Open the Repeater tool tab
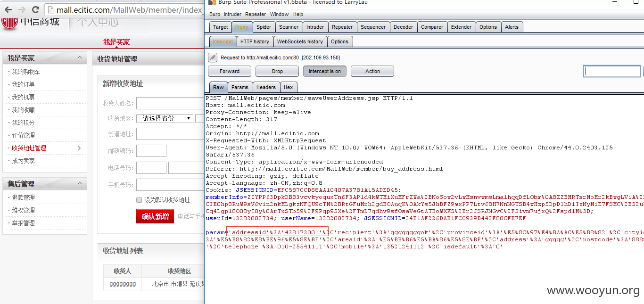The image size is (644, 304). click(342, 27)
